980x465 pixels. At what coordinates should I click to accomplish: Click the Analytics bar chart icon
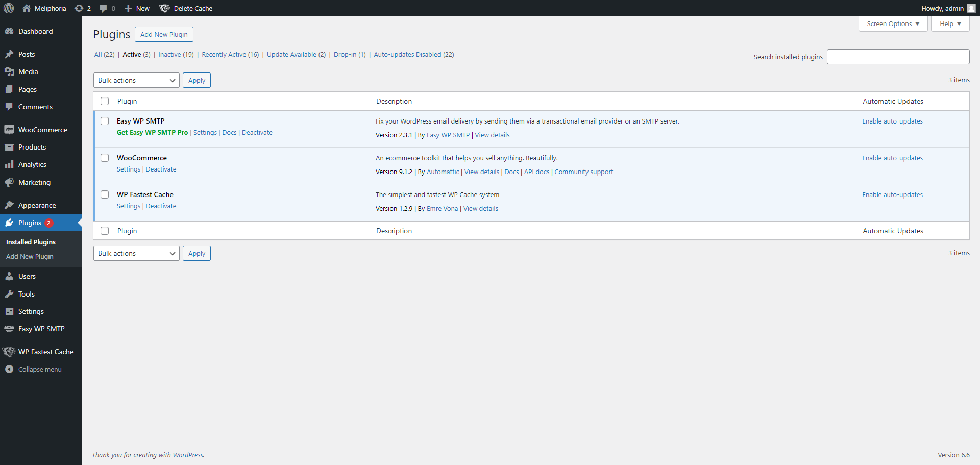pos(9,164)
